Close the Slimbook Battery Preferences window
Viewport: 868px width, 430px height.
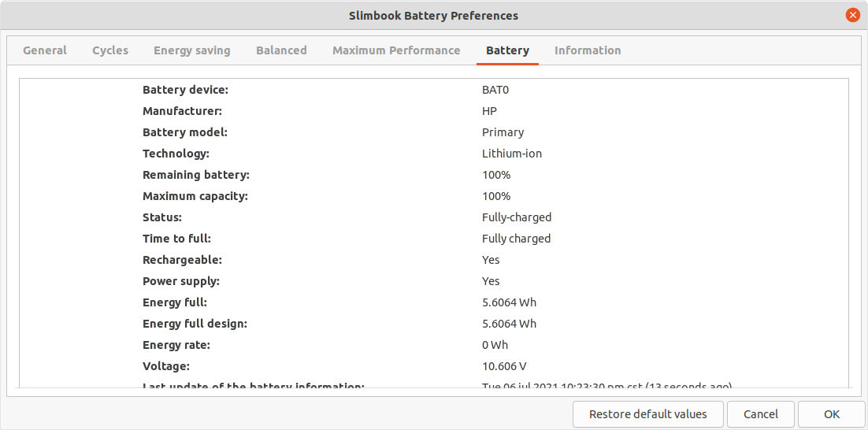tap(852, 15)
